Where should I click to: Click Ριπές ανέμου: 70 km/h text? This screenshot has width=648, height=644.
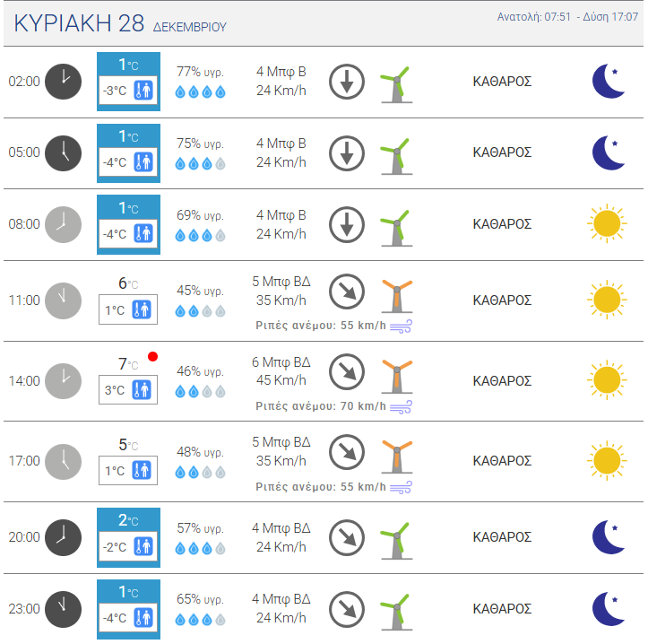[x=321, y=406]
